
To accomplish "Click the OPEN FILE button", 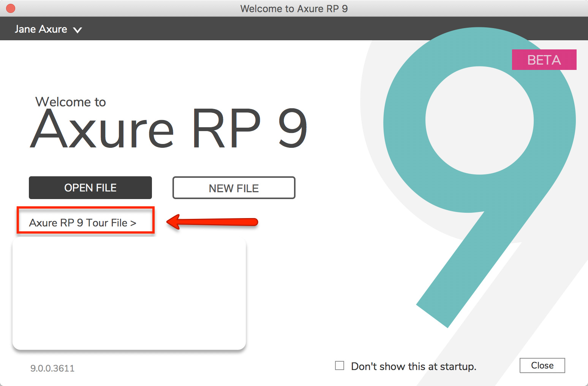I will (x=90, y=187).
